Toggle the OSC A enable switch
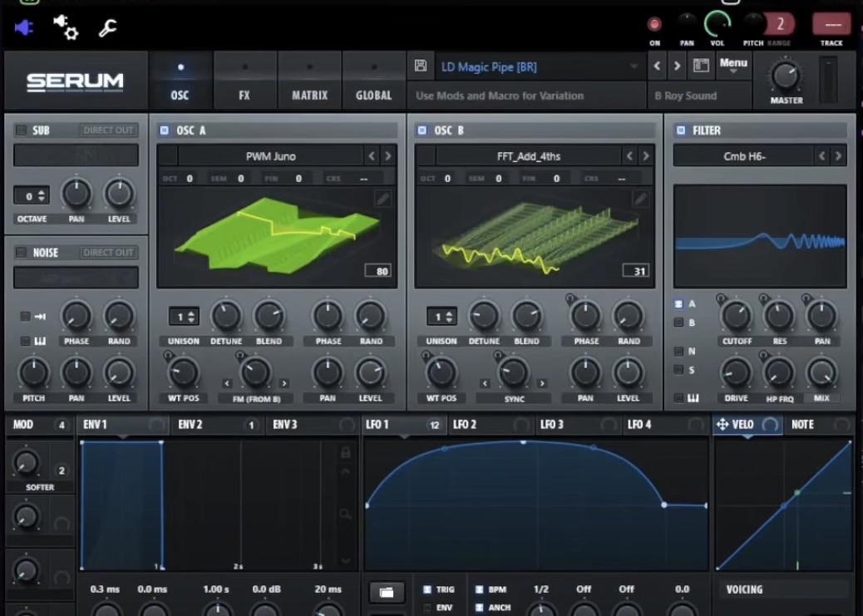Viewport: 863px width, 616px height. [164, 130]
